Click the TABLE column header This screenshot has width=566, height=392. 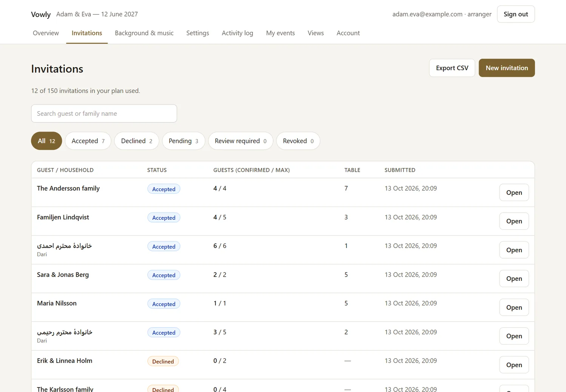pyautogui.click(x=352, y=170)
